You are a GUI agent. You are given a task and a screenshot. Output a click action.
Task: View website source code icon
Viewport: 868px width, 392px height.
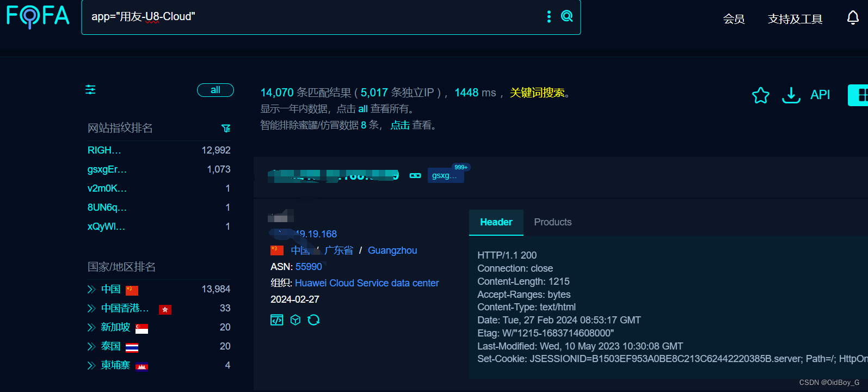(276, 320)
